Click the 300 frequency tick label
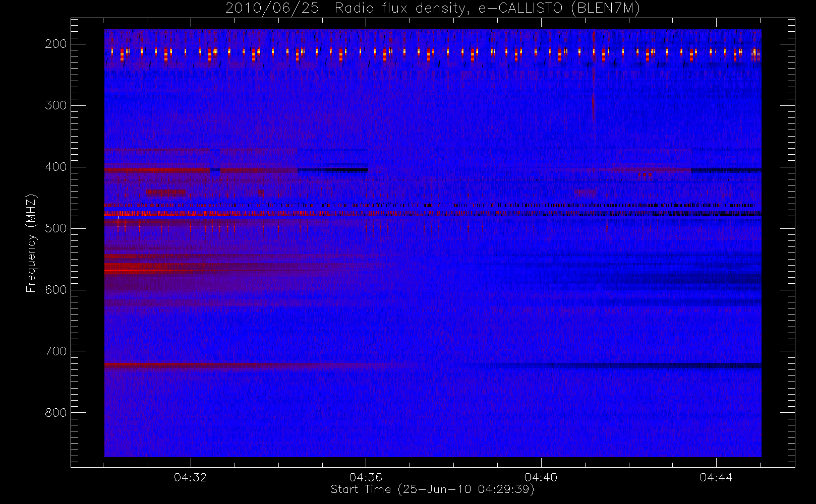Image resolution: width=816 pixels, height=504 pixels. [x=56, y=105]
